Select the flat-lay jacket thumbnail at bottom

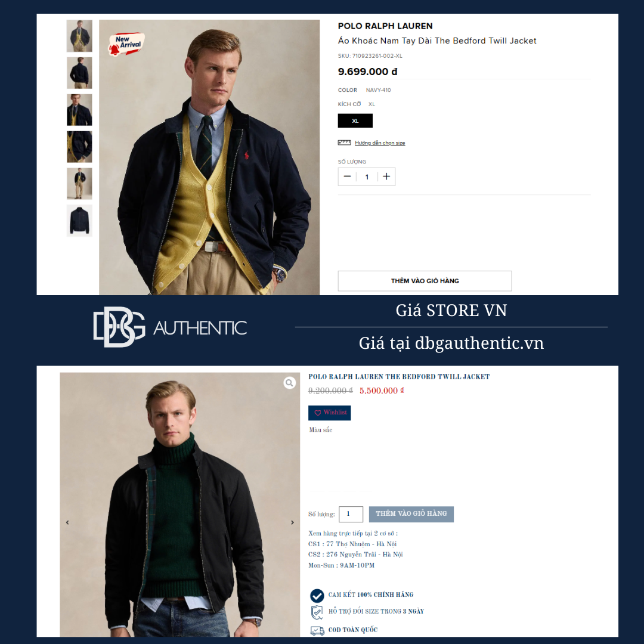pyautogui.click(x=79, y=221)
